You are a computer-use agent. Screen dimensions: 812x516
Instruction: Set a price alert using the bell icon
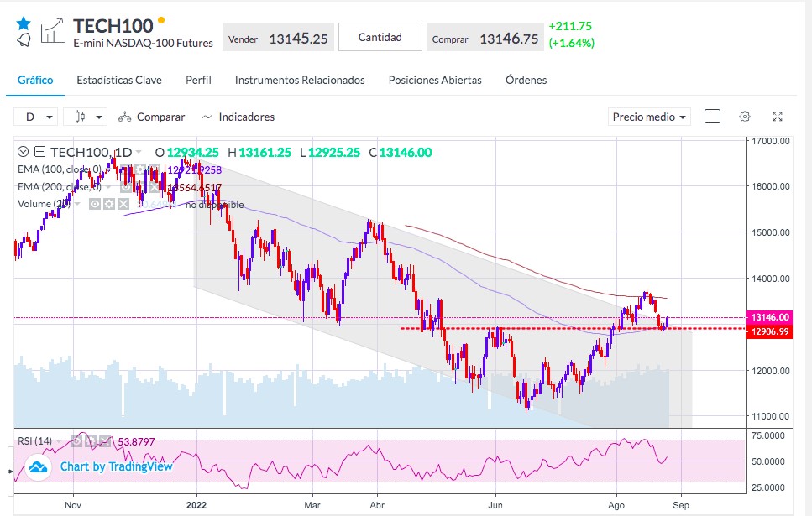click(24, 39)
